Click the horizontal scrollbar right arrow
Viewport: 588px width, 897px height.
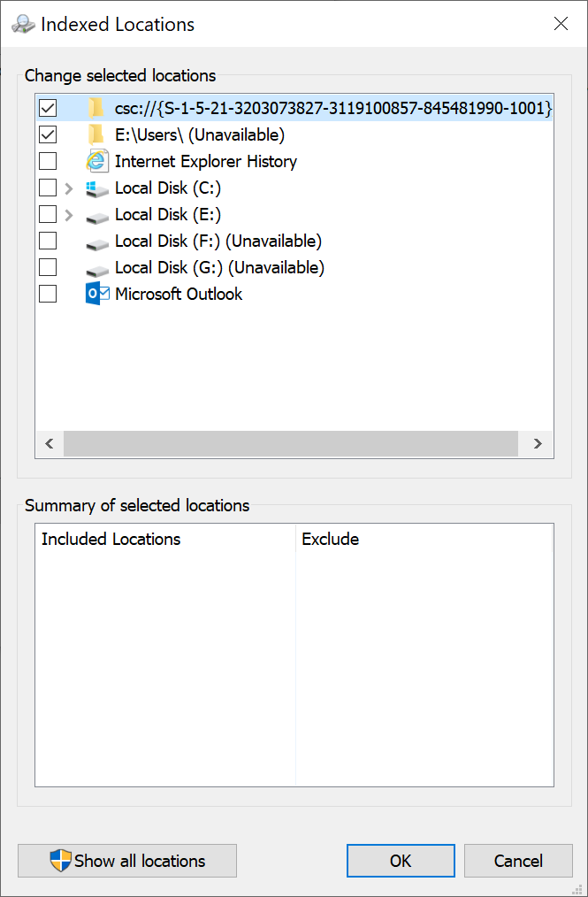point(537,444)
